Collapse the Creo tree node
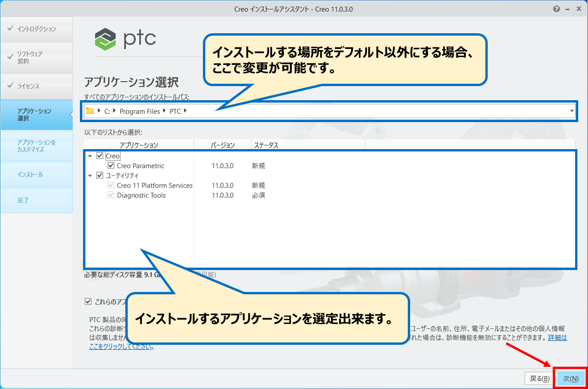 pyautogui.click(x=90, y=156)
